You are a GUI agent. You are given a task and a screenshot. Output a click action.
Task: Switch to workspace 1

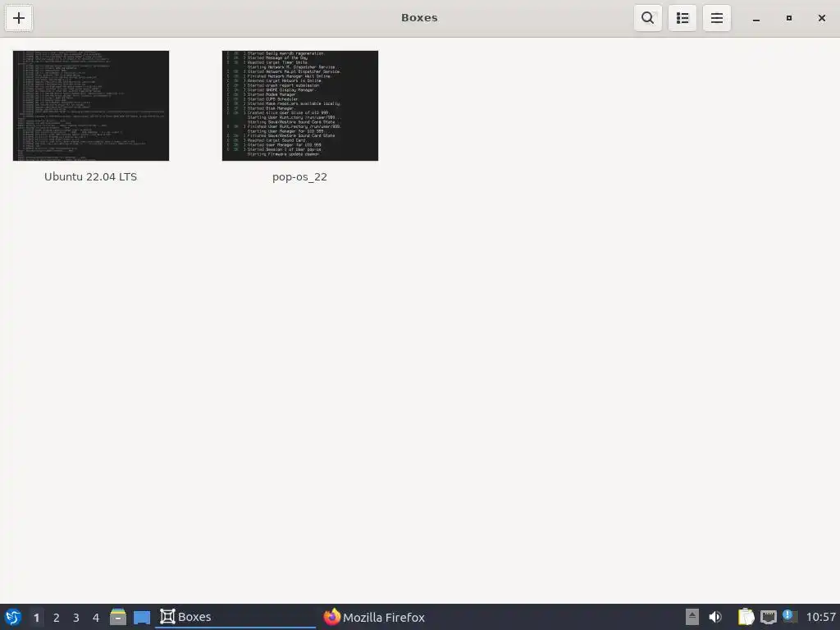pyautogui.click(x=36, y=618)
